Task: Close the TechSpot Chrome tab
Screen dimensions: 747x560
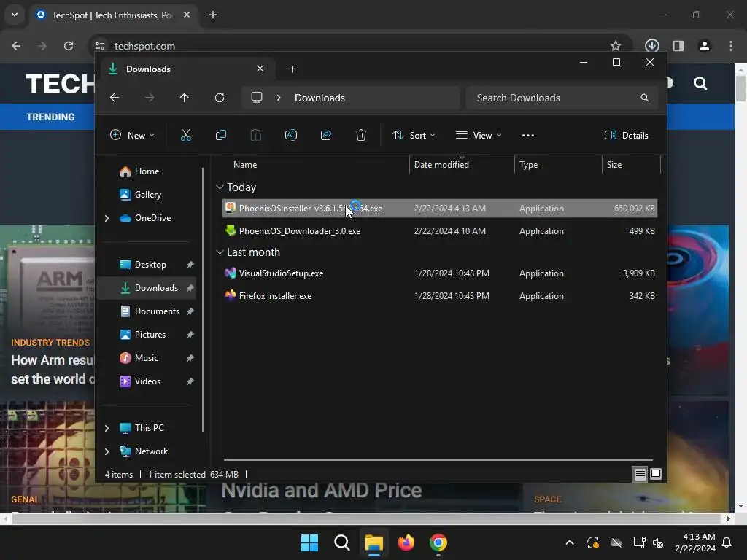Action: [x=187, y=15]
